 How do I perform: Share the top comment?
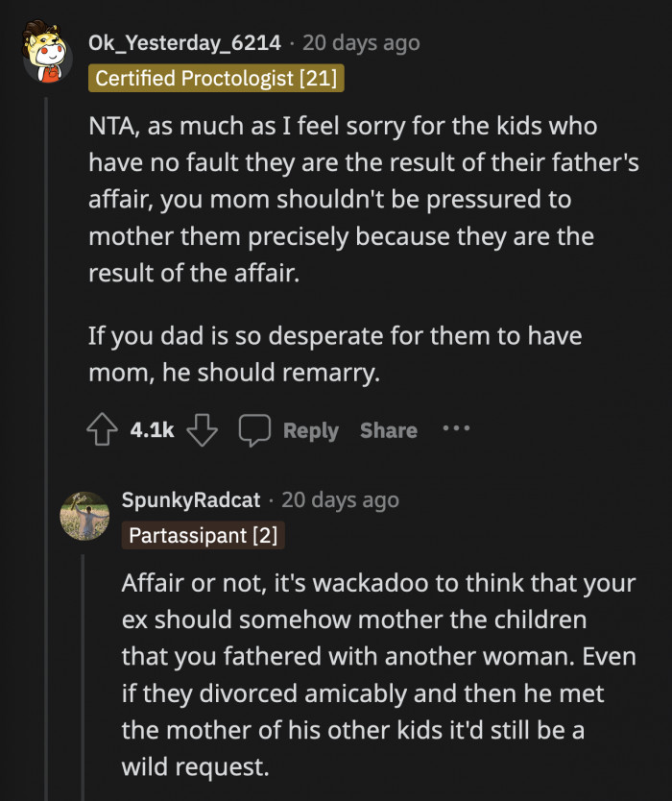coord(388,431)
